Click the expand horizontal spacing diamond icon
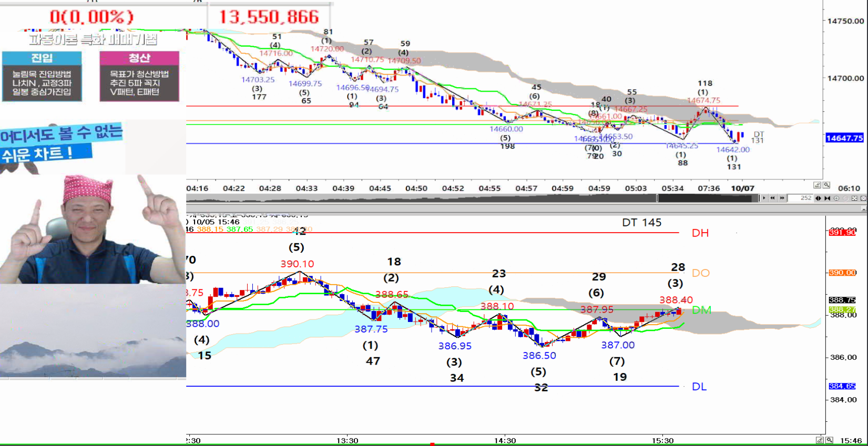The image size is (868, 446). click(x=818, y=198)
